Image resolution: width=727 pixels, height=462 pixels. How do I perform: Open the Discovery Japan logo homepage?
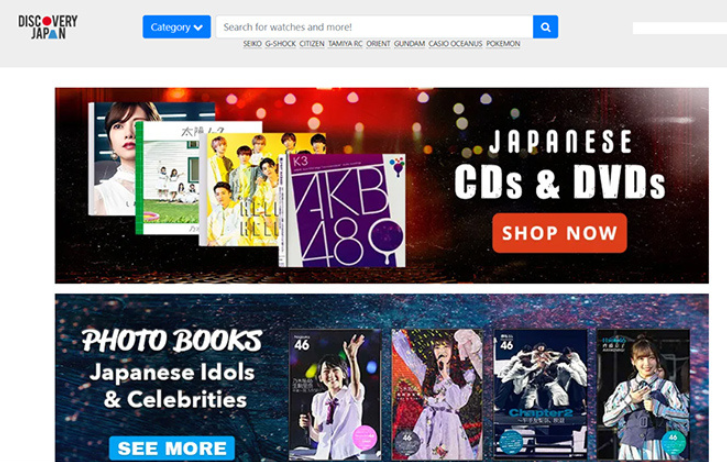click(x=48, y=27)
